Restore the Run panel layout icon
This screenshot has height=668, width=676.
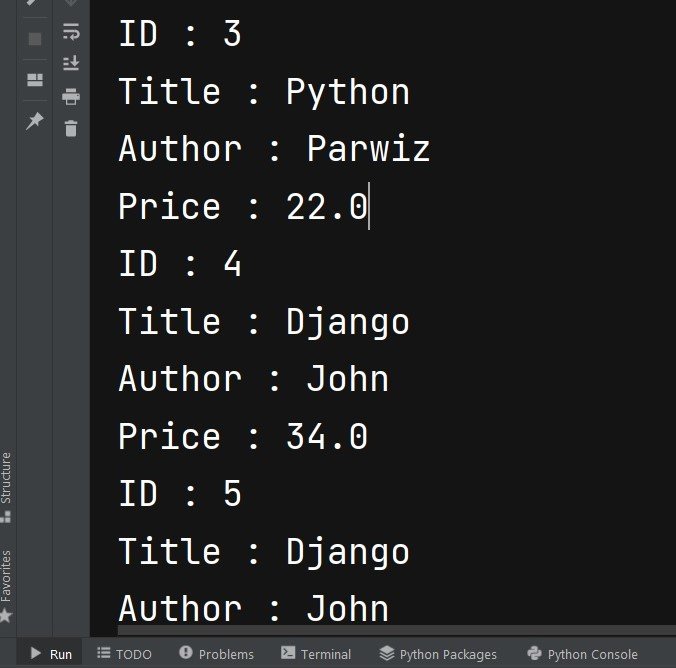pos(35,80)
